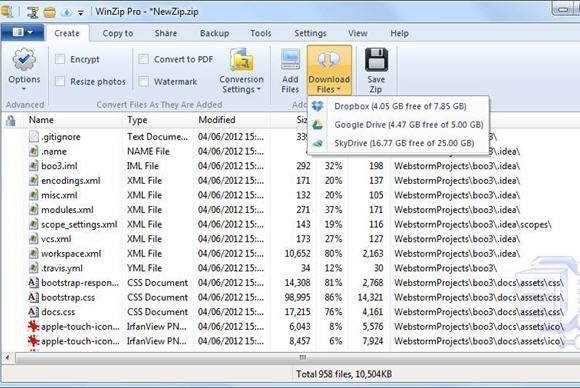The width and height of the screenshot is (580, 388).
Task: Sort by the Name column header
Action: (x=74, y=120)
